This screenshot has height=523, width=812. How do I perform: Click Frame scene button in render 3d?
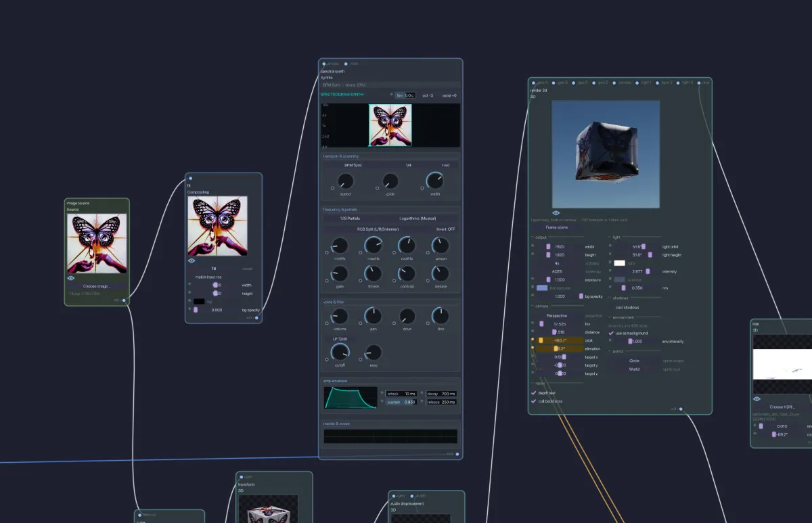[x=556, y=227]
